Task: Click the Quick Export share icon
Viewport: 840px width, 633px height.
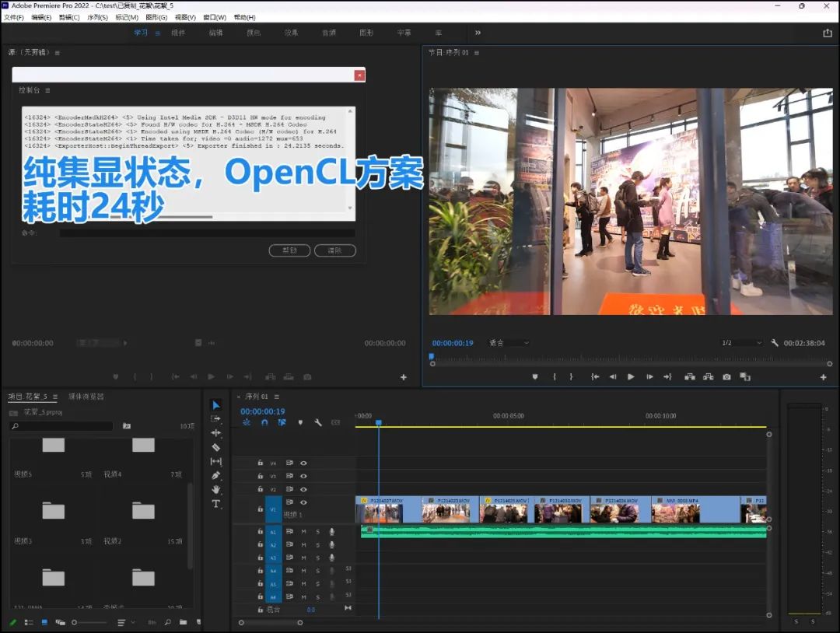Action: 827,33
